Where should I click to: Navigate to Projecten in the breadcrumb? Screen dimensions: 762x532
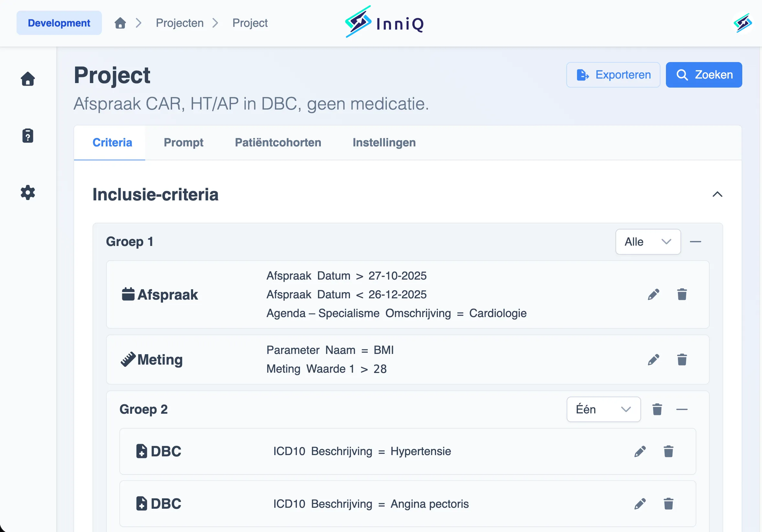[179, 23]
